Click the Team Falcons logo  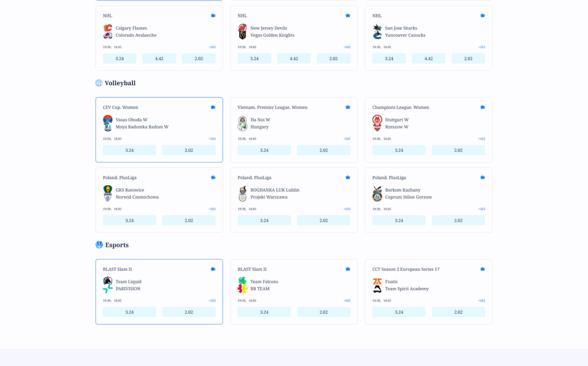(x=243, y=281)
